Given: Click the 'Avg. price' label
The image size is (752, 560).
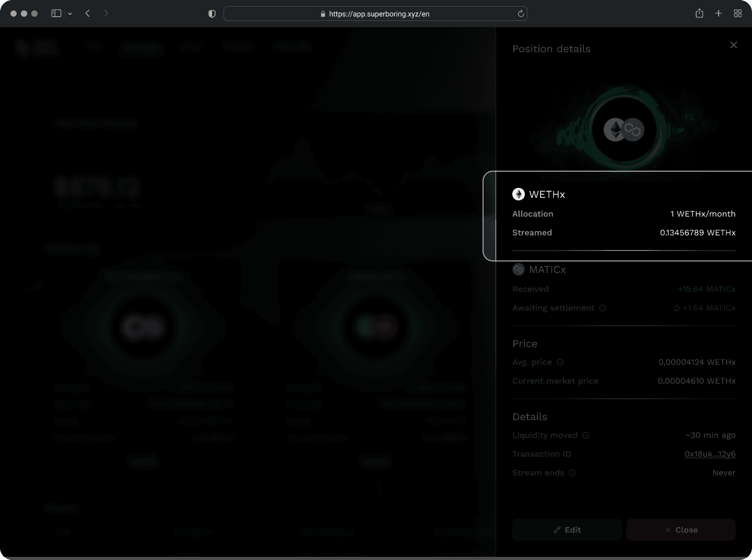Looking at the screenshot, I should coord(532,362).
